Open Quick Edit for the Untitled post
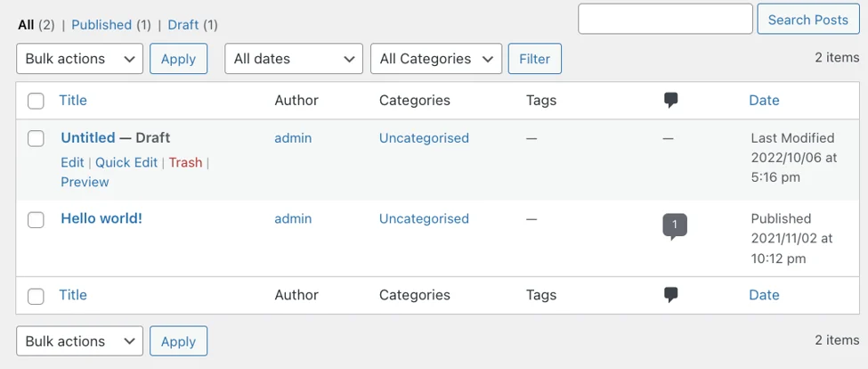The image size is (868, 369). [x=126, y=162]
